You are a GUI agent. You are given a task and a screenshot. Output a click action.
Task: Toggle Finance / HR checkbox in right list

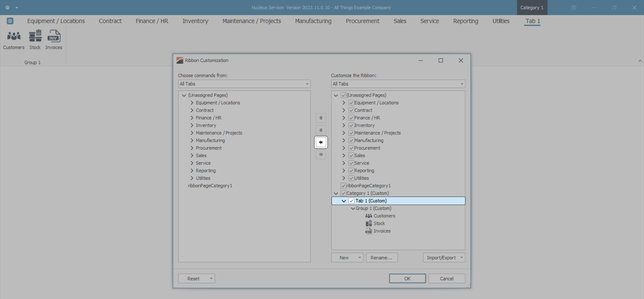pyautogui.click(x=351, y=118)
